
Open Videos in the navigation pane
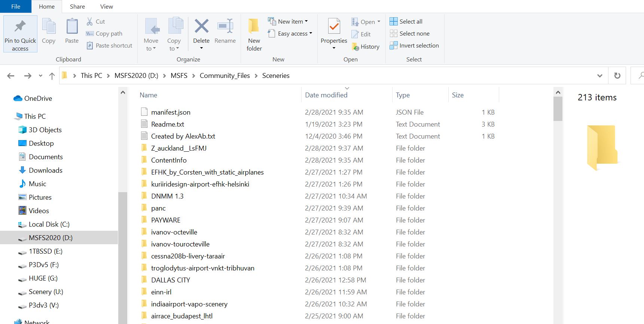tap(34, 211)
